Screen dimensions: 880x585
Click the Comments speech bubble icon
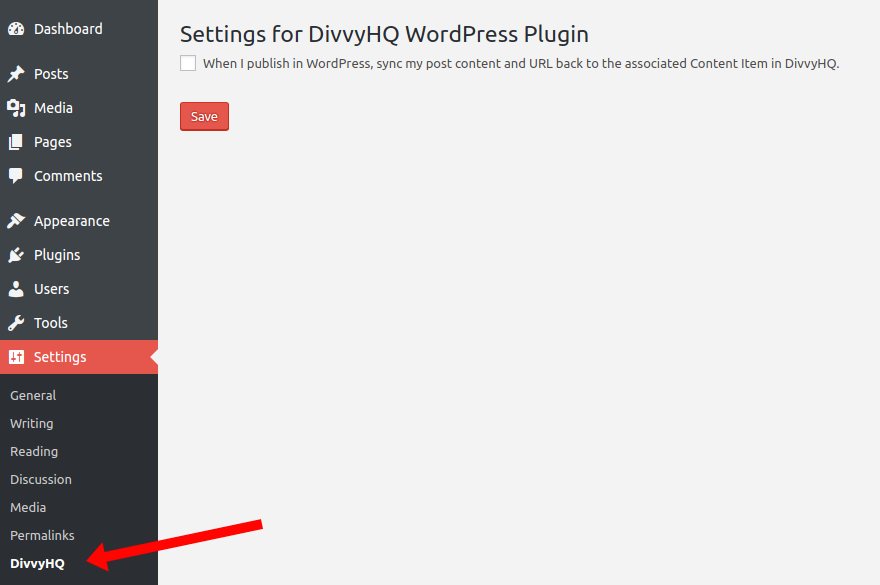(x=16, y=176)
